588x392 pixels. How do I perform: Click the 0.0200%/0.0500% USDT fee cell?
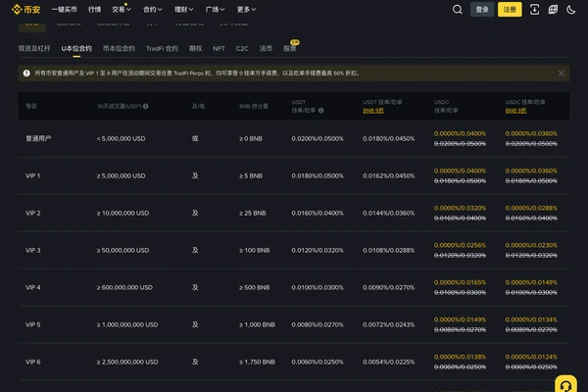pos(318,138)
